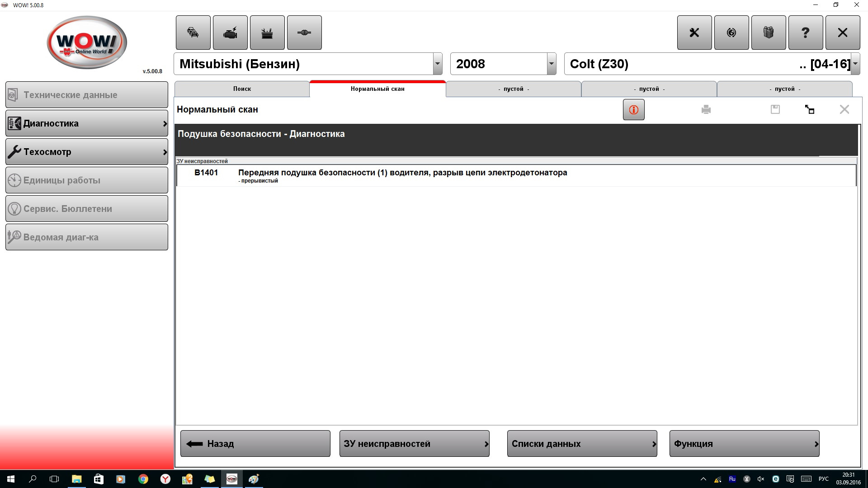868x488 pixels.
Task: Click the red info icon button
Action: tap(633, 110)
